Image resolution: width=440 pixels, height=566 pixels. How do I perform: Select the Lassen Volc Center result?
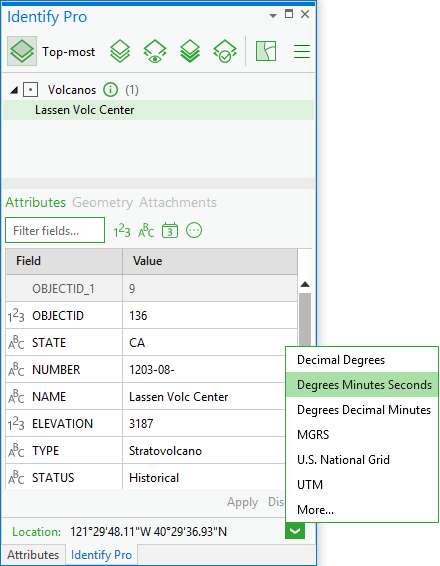point(158,110)
